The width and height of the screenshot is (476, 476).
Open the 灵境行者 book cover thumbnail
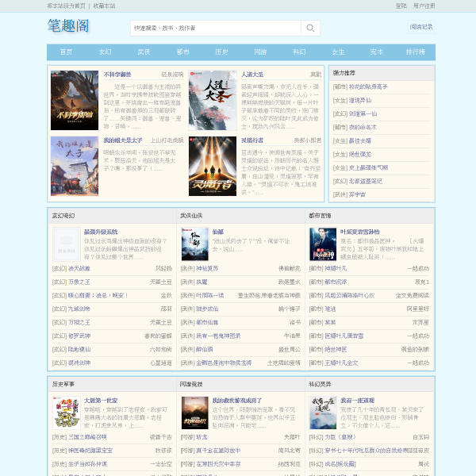213,166
